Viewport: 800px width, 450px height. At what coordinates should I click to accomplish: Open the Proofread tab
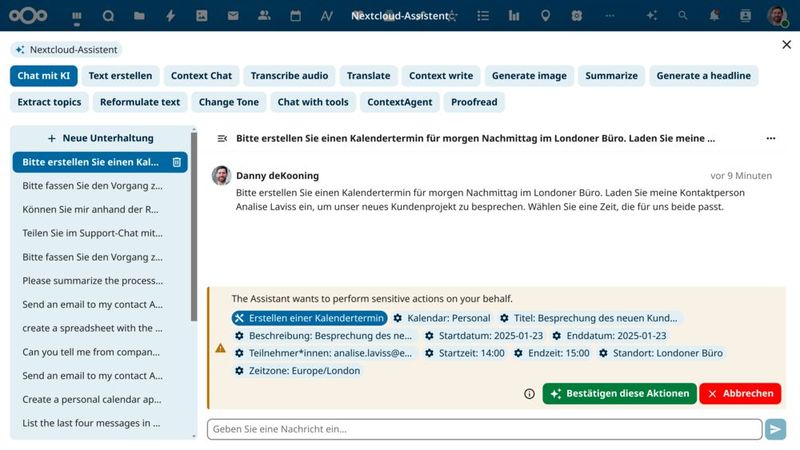point(474,102)
